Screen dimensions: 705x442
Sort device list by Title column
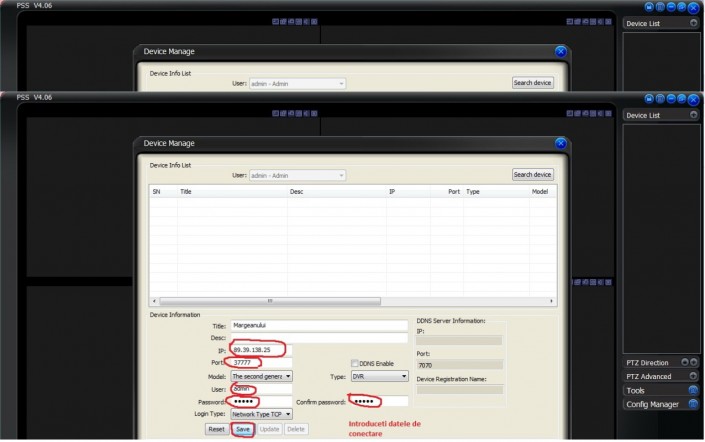185,191
